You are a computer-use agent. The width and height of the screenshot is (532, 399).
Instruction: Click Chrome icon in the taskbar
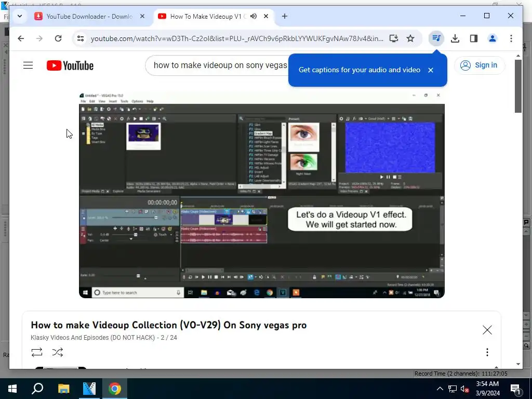(115, 389)
